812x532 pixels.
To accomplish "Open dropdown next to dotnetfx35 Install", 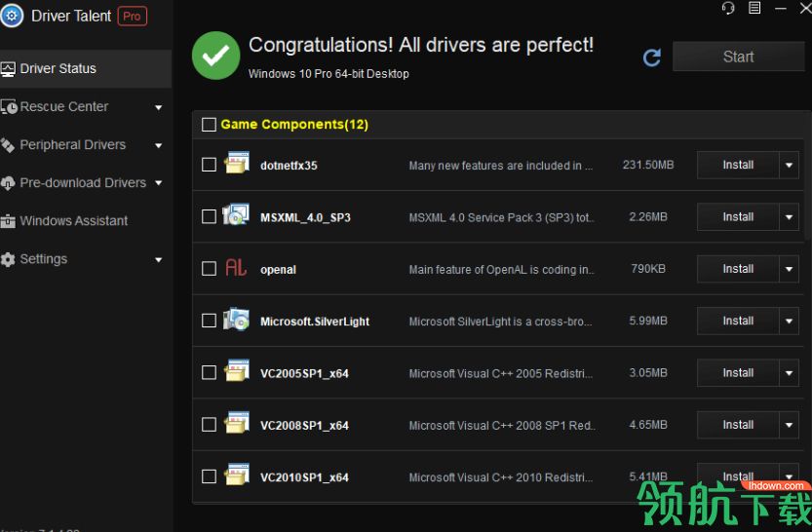I will (x=789, y=165).
